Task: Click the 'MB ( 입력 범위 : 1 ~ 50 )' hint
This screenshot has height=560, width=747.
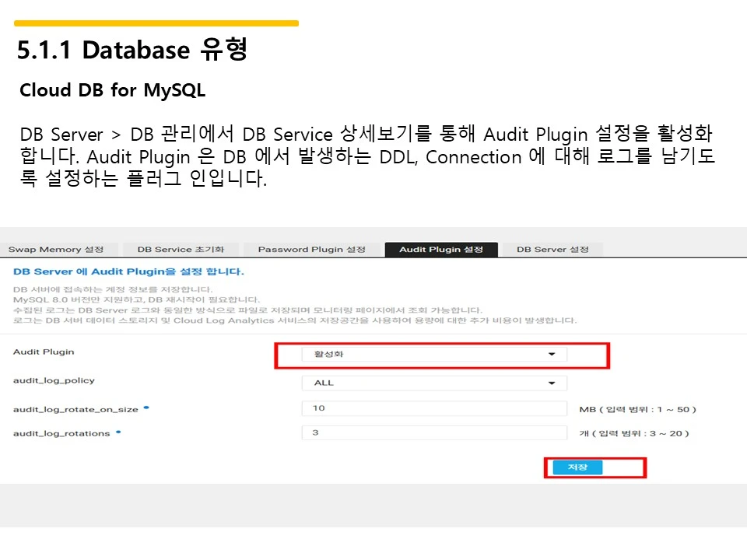Action: pyautogui.click(x=637, y=410)
